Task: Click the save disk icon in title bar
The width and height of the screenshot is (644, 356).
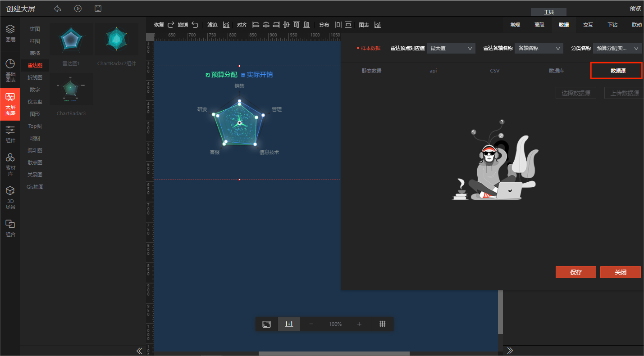Action: [x=98, y=9]
